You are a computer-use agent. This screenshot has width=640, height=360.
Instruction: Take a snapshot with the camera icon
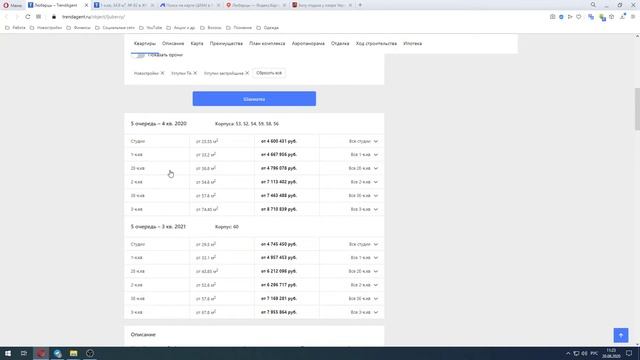[x=552, y=17]
